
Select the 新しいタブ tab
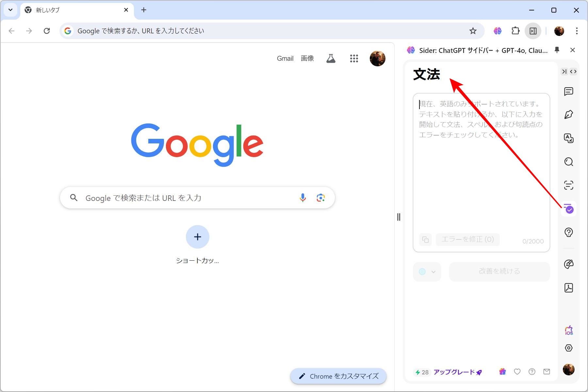point(77,10)
